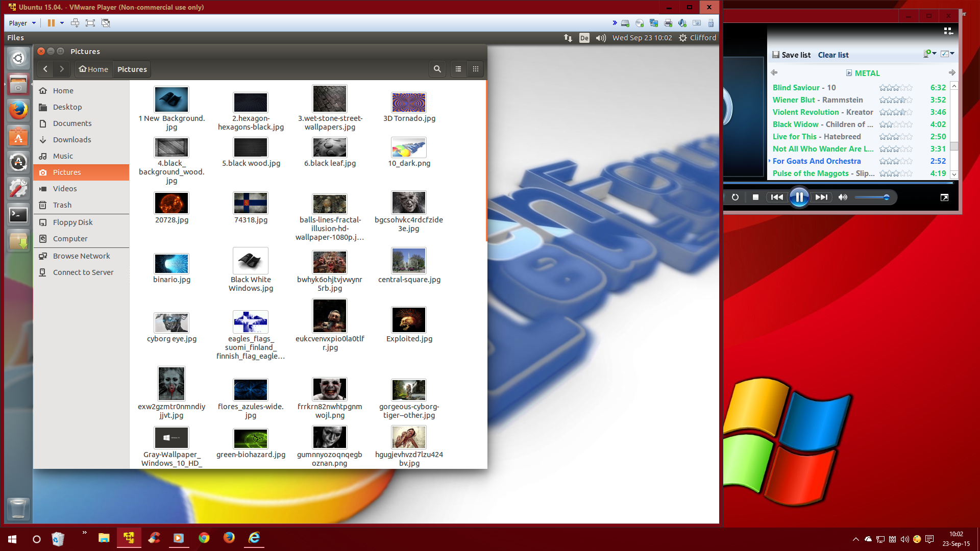The image size is (980, 551).
Task: Go forward in Files navigation
Action: click(62, 69)
